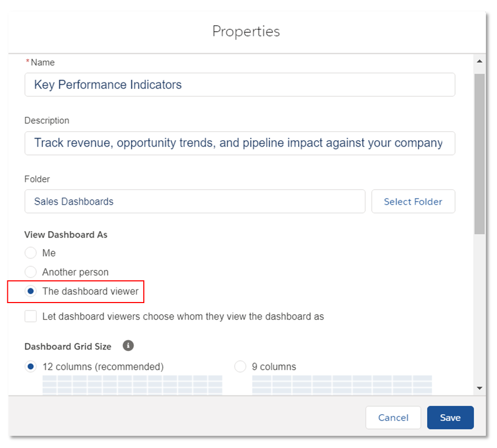Click into the Description field
Screen dimensions: 497x448
pyautogui.click(x=240, y=143)
